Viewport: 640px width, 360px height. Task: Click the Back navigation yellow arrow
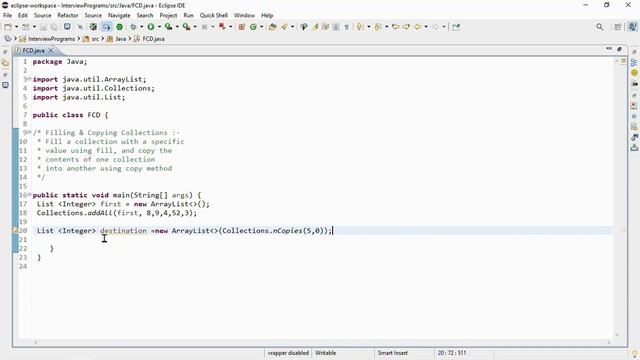coord(417,27)
